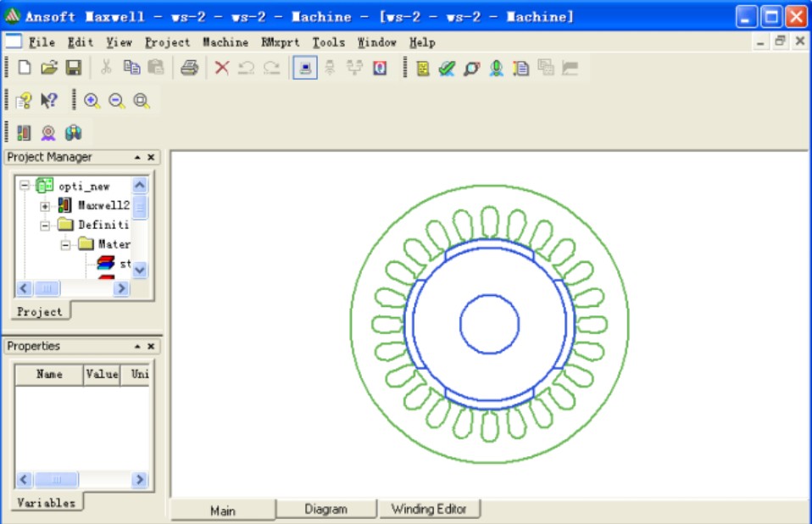
Task: Open the Tools menu
Action: coord(328,42)
